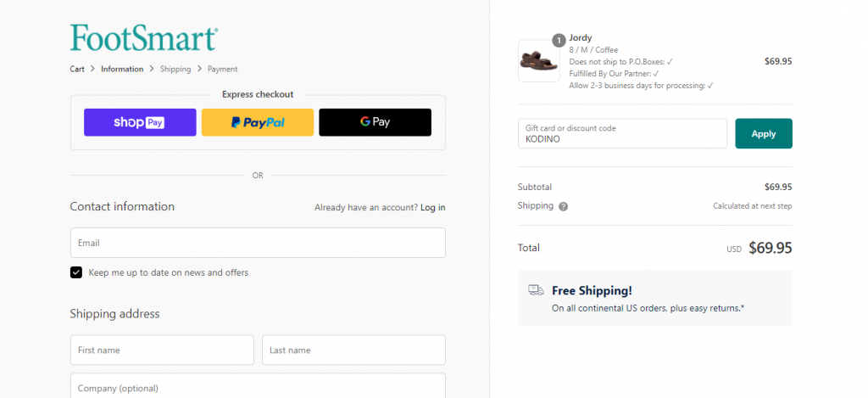Apply the discount code
This screenshot has width=868, height=398.
[764, 133]
